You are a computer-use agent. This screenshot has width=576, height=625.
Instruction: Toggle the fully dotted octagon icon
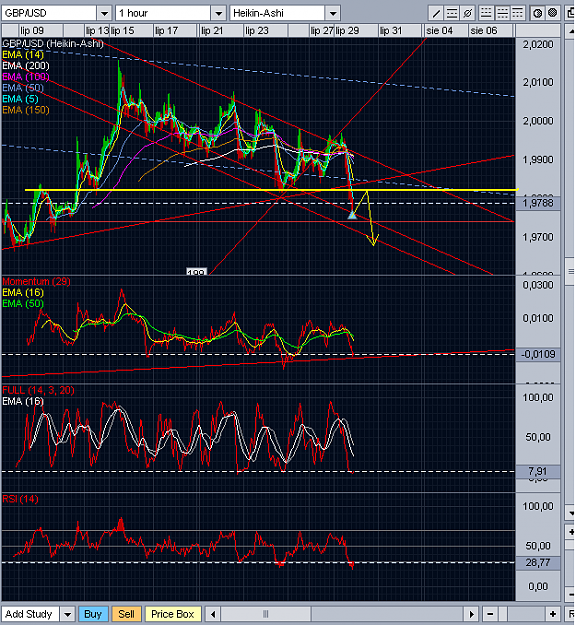552,13
